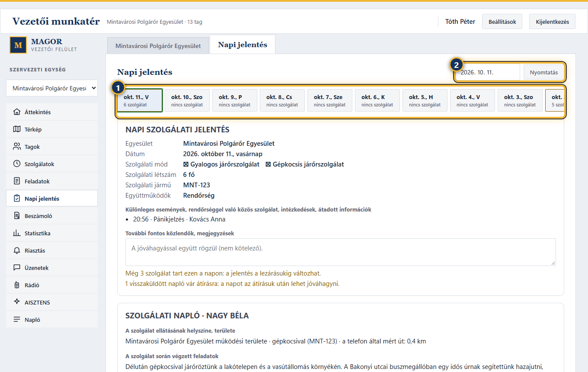Open Feladatok via its list icon
This screenshot has height=372, width=588.
[x=17, y=181]
